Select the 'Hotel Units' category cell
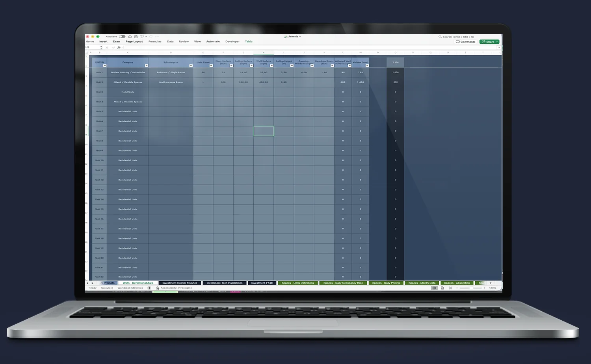 click(x=128, y=92)
